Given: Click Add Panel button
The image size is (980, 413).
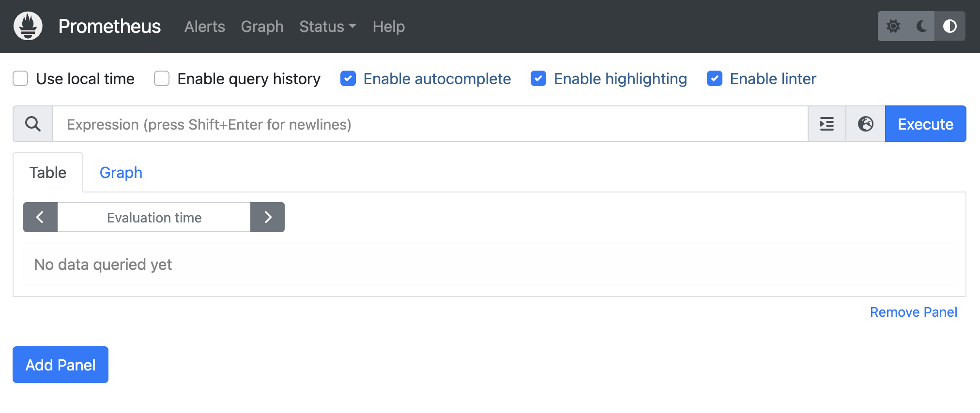Looking at the screenshot, I should (x=61, y=365).
